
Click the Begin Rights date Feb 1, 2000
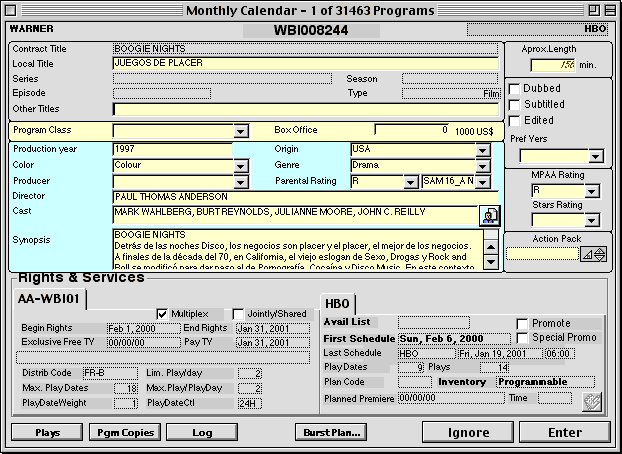tap(144, 329)
